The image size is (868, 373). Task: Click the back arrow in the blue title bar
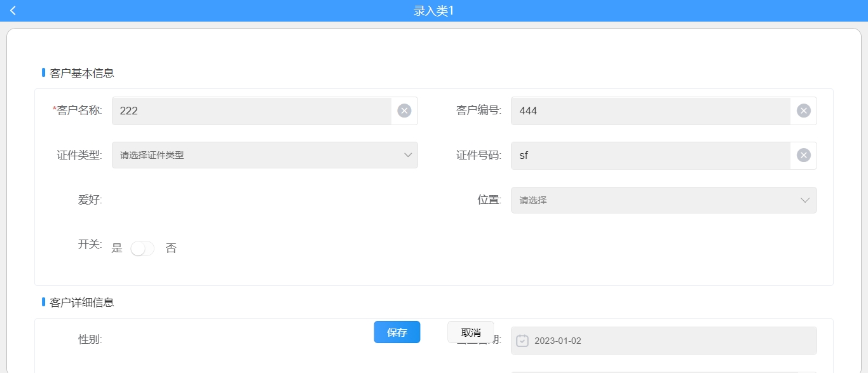coord(12,10)
